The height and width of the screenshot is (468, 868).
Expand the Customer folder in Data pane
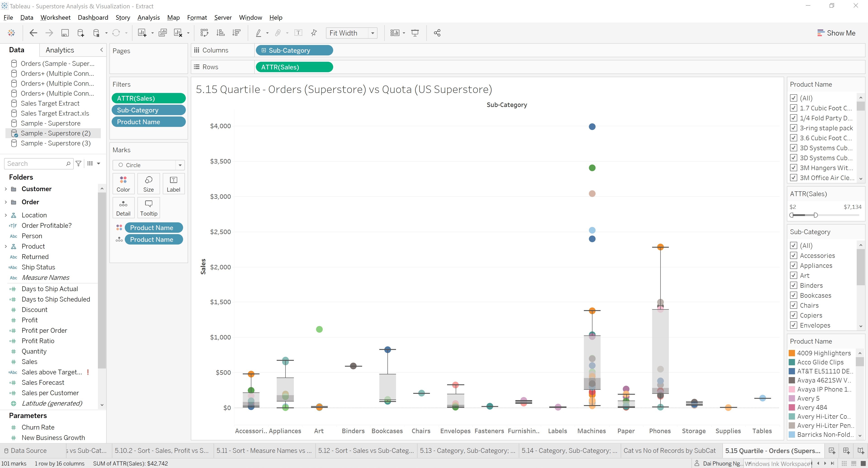pyautogui.click(x=5, y=189)
